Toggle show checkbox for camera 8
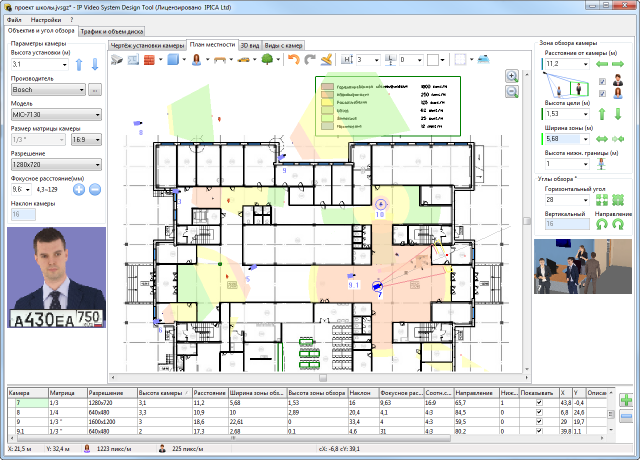 coord(539,412)
